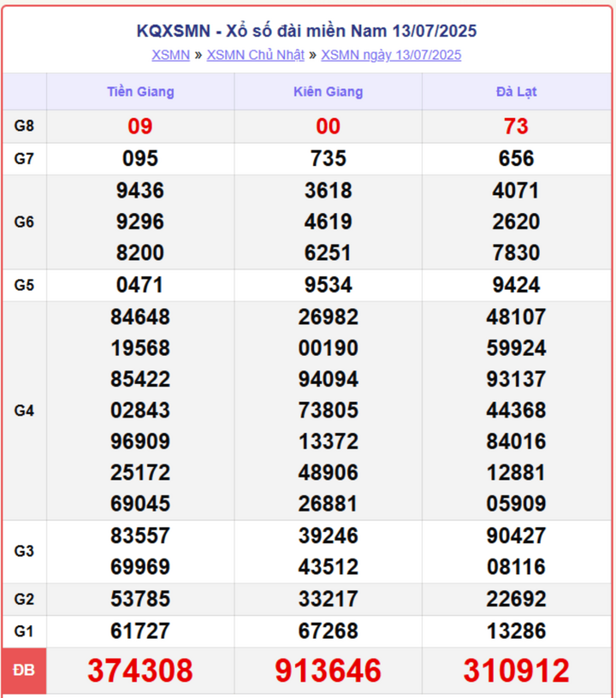Click the Đà Lạt column header
616x698 pixels.
(516, 92)
